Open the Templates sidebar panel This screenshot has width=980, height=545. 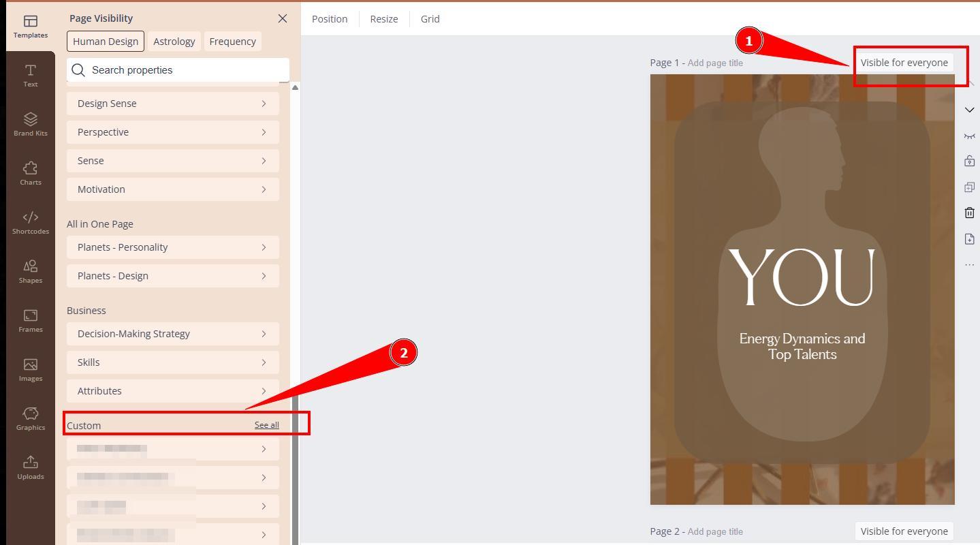(x=31, y=27)
